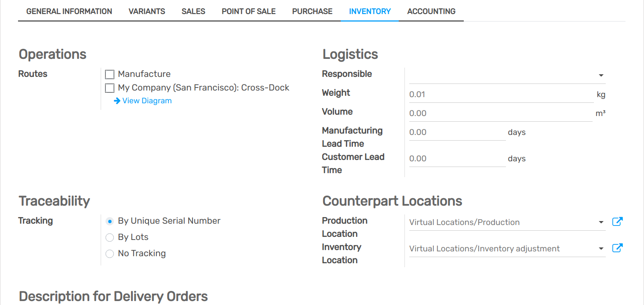This screenshot has height=305, width=644.
Task: Choose By Lots tracking option
Action: pyautogui.click(x=110, y=237)
